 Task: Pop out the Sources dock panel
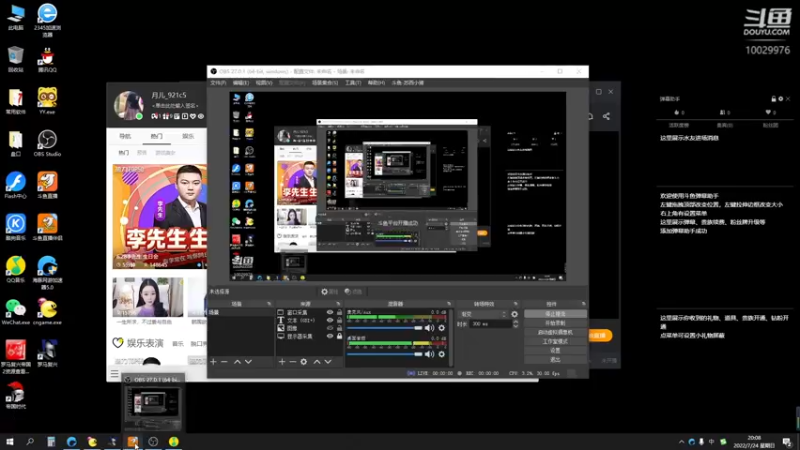click(x=338, y=304)
